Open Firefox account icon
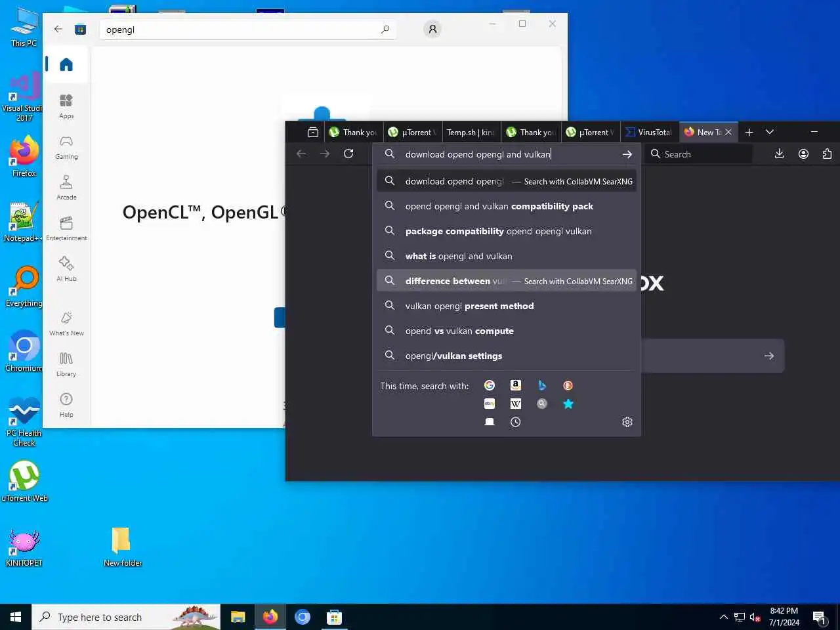The height and width of the screenshot is (630, 840). (803, 154)
